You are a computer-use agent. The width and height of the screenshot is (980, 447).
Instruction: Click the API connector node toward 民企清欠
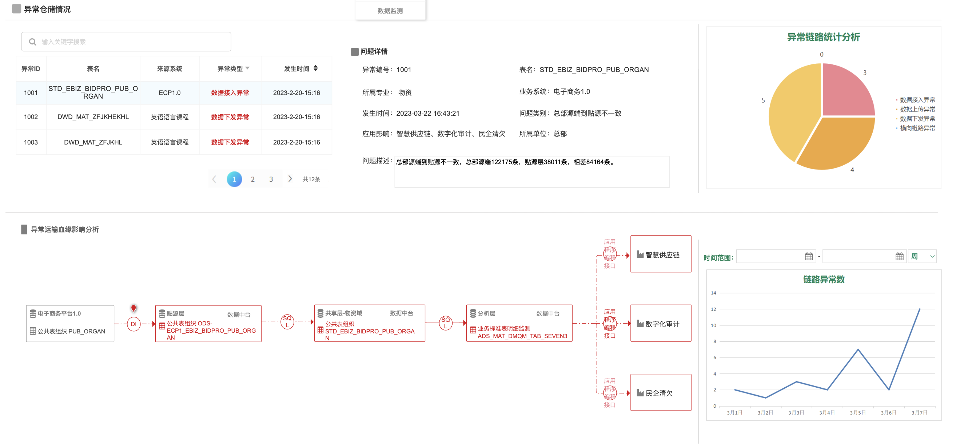coord(610,393)
